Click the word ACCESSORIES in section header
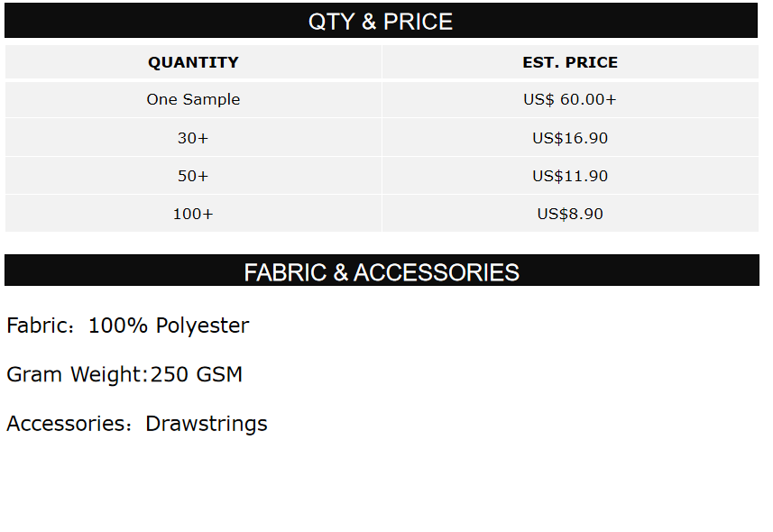 tap(437, 272)
